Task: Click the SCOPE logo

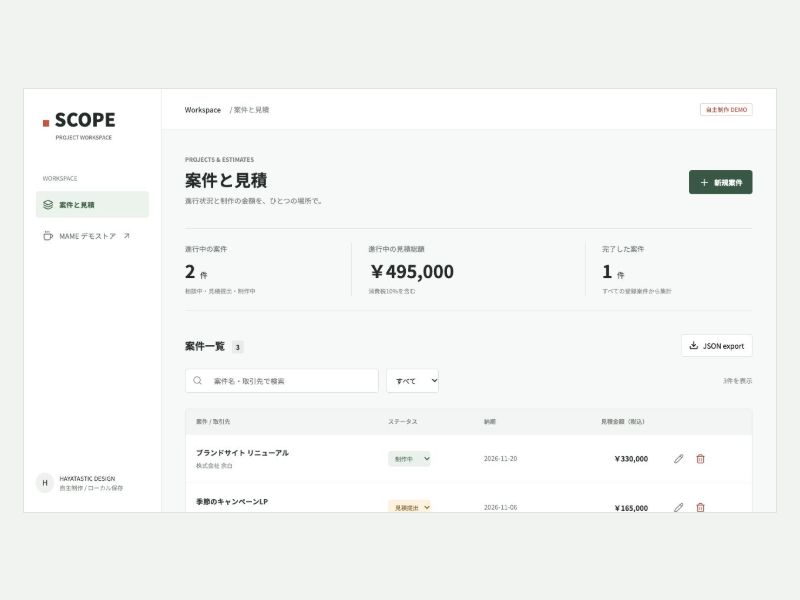Action: [x=79, y=120]
